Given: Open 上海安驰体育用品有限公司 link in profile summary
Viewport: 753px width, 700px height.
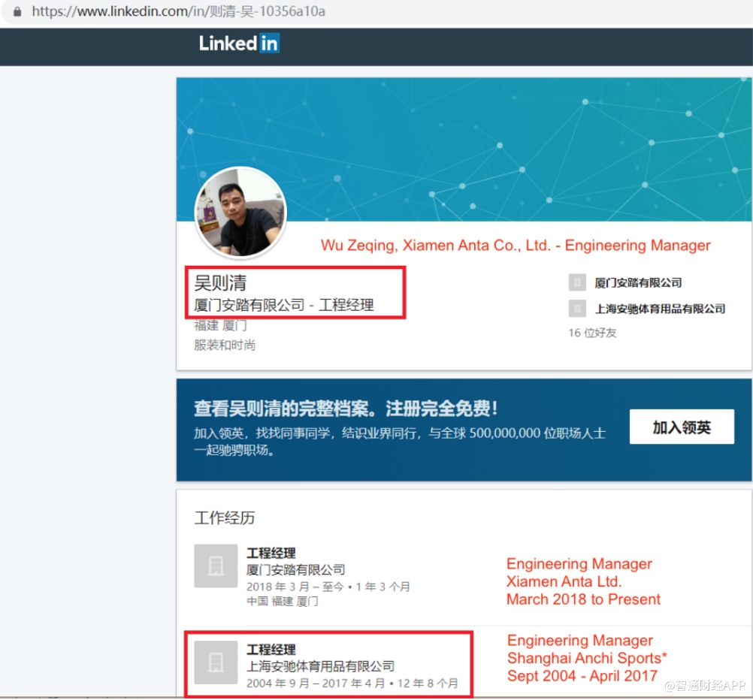Looking at the screenshot, I should coord(661,309).
